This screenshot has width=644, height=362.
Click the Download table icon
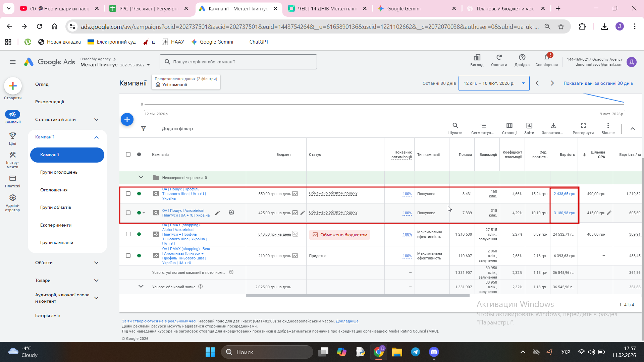[553, 126]
